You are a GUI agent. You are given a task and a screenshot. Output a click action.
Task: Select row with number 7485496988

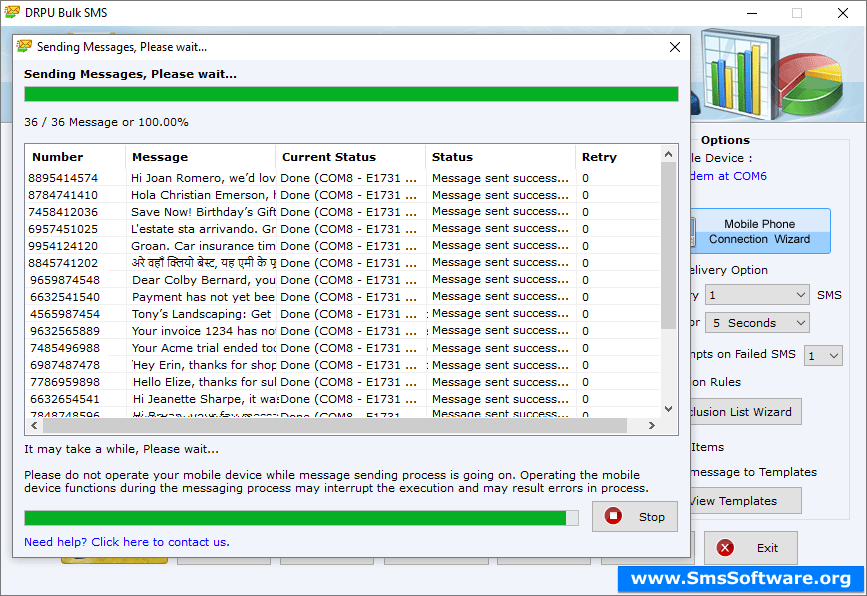(343, 348)
